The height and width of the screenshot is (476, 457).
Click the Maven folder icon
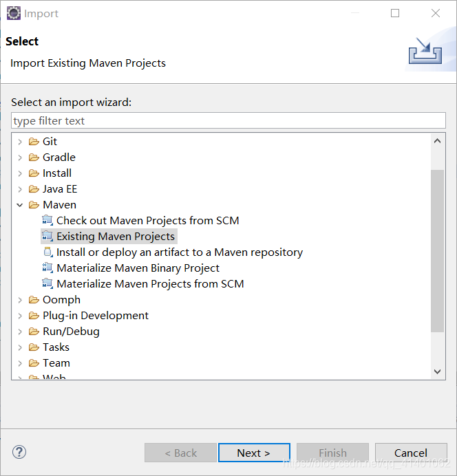(34, 205)
